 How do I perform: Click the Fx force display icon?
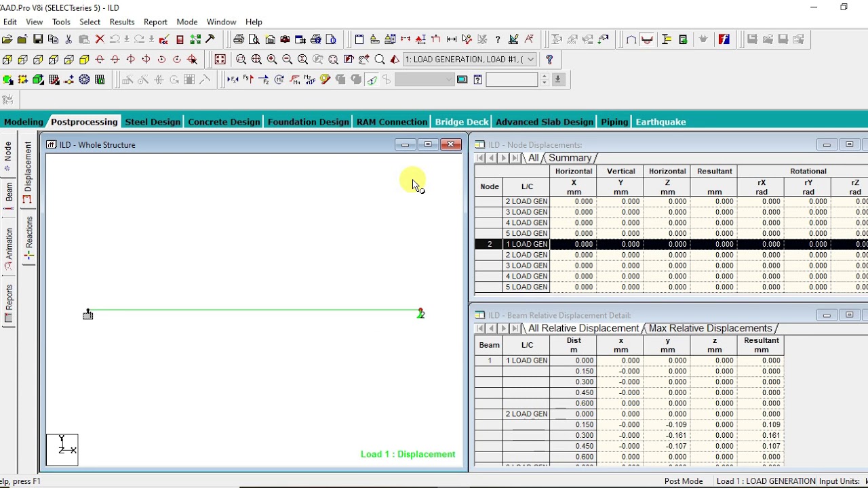pos(233,80)
